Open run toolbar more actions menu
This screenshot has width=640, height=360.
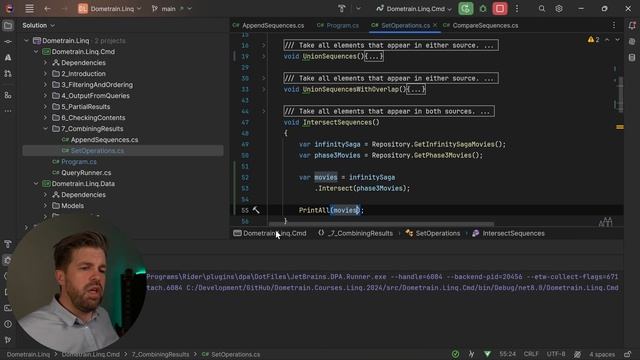pyautogui.click(x=517, y=9)
